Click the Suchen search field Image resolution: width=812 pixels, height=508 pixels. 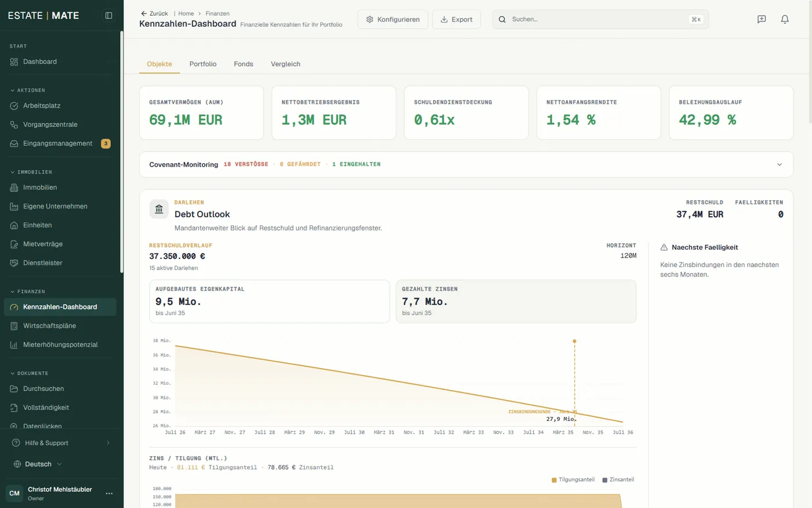coord(600,19)
